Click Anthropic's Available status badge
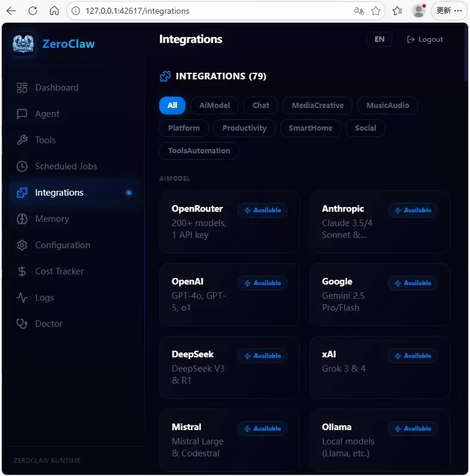 [x=413, y=210]
